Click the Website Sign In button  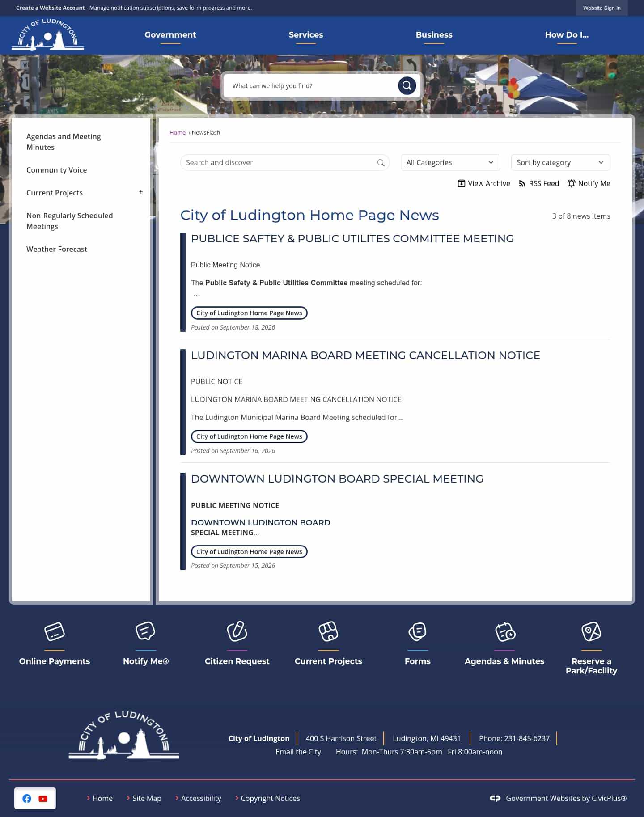pyautogui.click(x=602, y=8)
